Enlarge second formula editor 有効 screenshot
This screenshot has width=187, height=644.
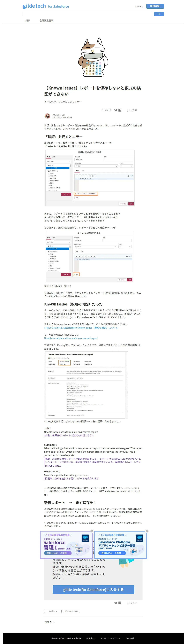[89, 256]
